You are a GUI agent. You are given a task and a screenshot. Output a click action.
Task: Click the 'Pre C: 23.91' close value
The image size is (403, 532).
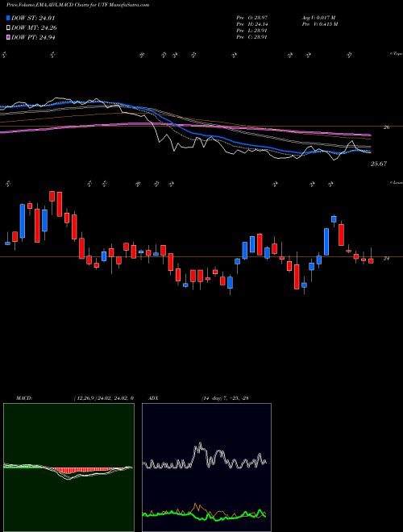251,37
